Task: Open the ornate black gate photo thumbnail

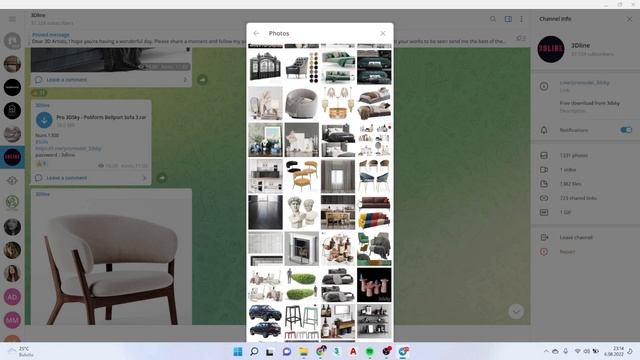Action: pos(265,67)
